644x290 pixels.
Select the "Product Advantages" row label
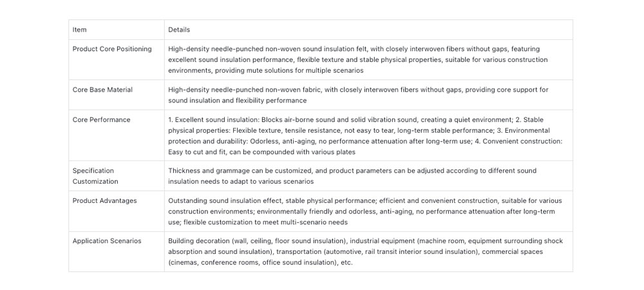(104, 200)
